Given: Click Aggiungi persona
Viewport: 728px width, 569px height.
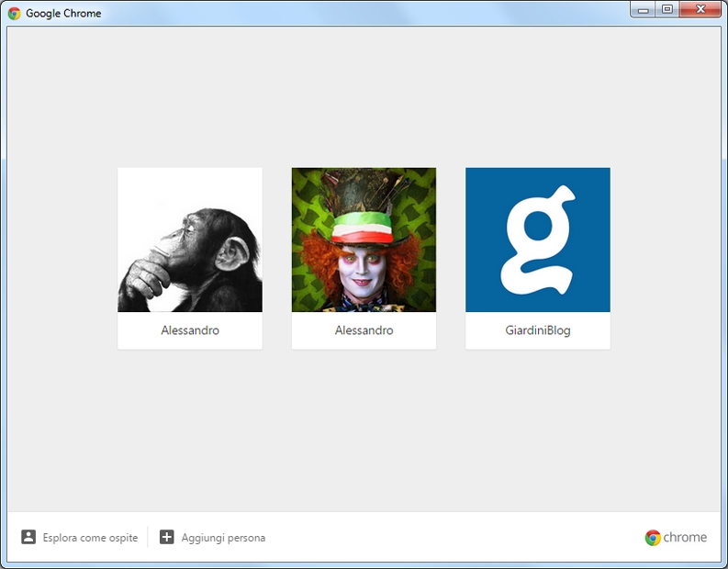Looking at the screenshot, I should pyautogui.click(x=223, y=538).
